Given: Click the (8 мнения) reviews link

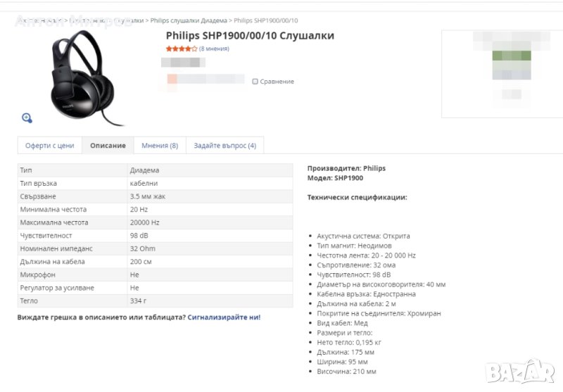Looking at the screenshot, I should point(214,49).
